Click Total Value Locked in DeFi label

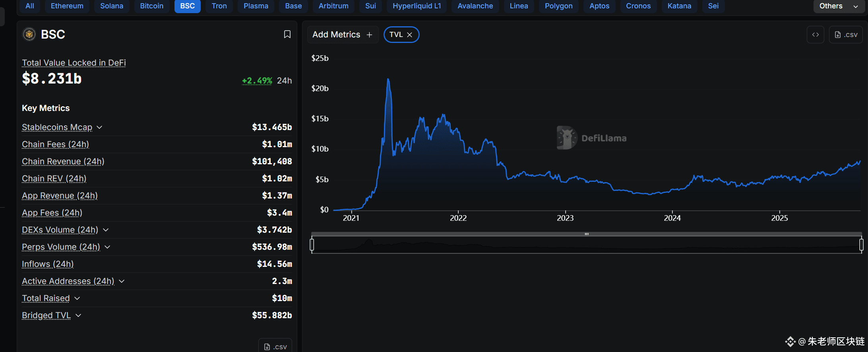pyautogui.click(x=74, y=63)
